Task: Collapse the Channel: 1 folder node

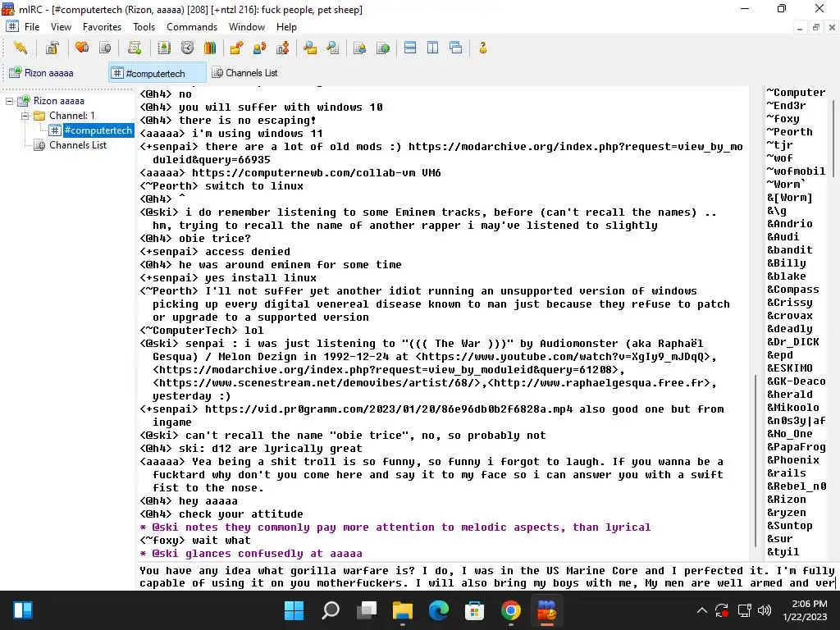Action: (x=25, y=116)
